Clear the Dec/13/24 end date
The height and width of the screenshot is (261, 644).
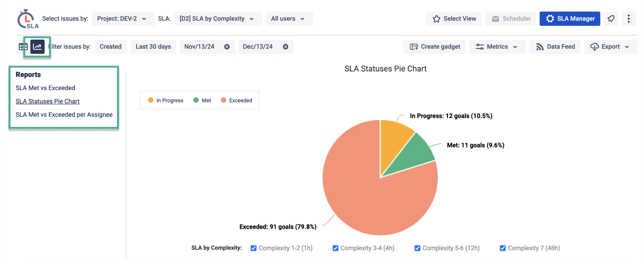[286, 47]
